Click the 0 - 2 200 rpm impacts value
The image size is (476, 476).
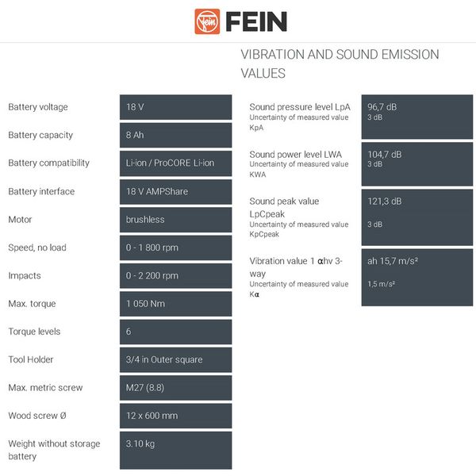click(x=152, y=276)
